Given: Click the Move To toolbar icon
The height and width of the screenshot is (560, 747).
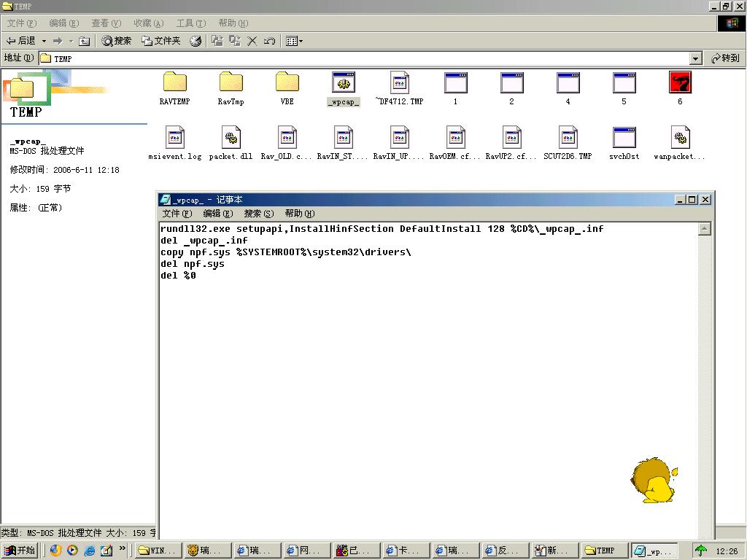Looking at the screenshot, I should 217,41.
